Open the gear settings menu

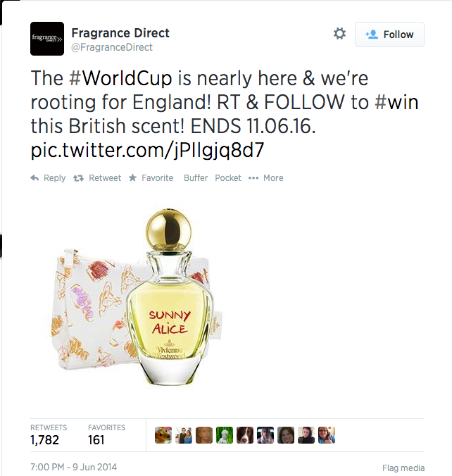pos(339,34)
